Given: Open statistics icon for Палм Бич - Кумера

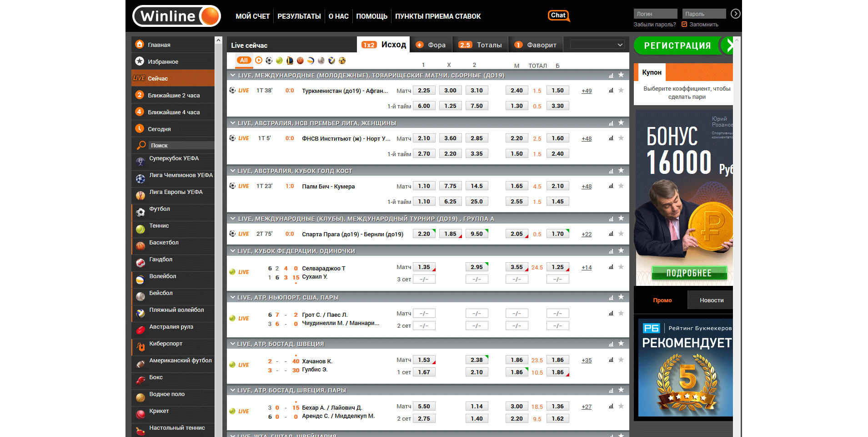Looking at the screenshot, I should coord(611,186).
